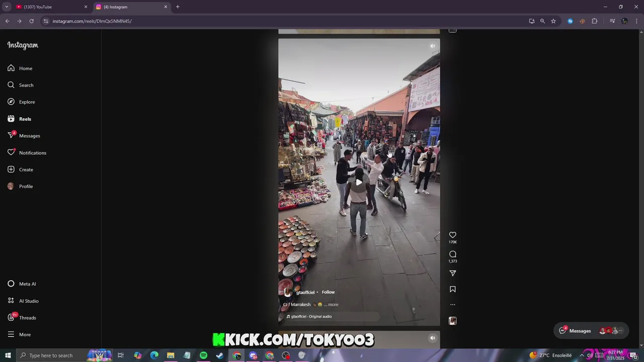The image size is (644, 362).
Task: Follow the gtaoffciel account
Action: coord(328,292)
